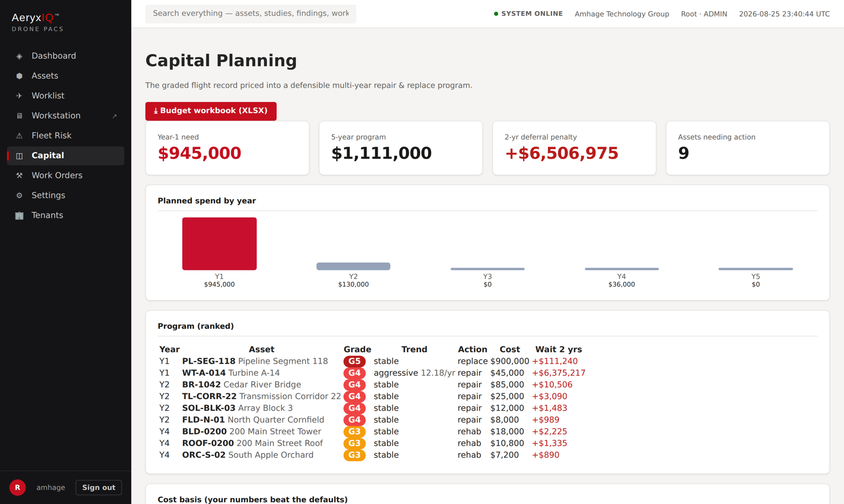Image resolution: width=844 pixels, height=504 pixels.
Task: Click the Work Orders tools icon
Action: pos(20,176)
